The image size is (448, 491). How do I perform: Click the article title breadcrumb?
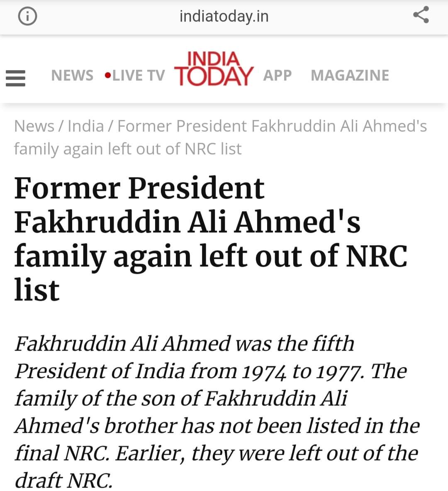221,137
